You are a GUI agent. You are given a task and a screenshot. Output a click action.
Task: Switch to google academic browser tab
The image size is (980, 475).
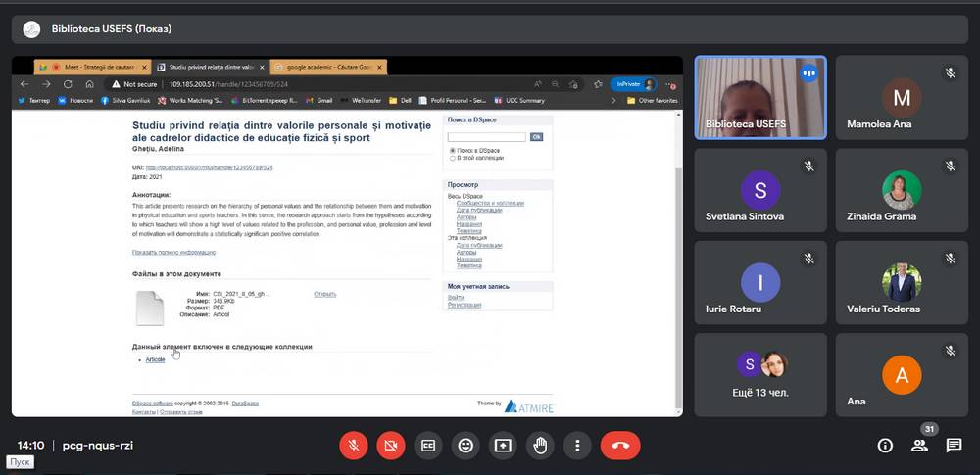click(x=328, y=67)
